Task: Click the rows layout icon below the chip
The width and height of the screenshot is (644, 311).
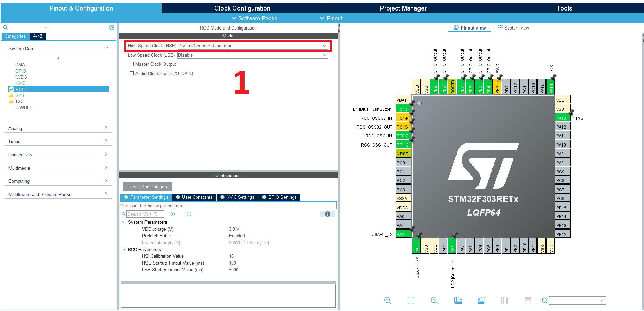Action: point(528,300)
